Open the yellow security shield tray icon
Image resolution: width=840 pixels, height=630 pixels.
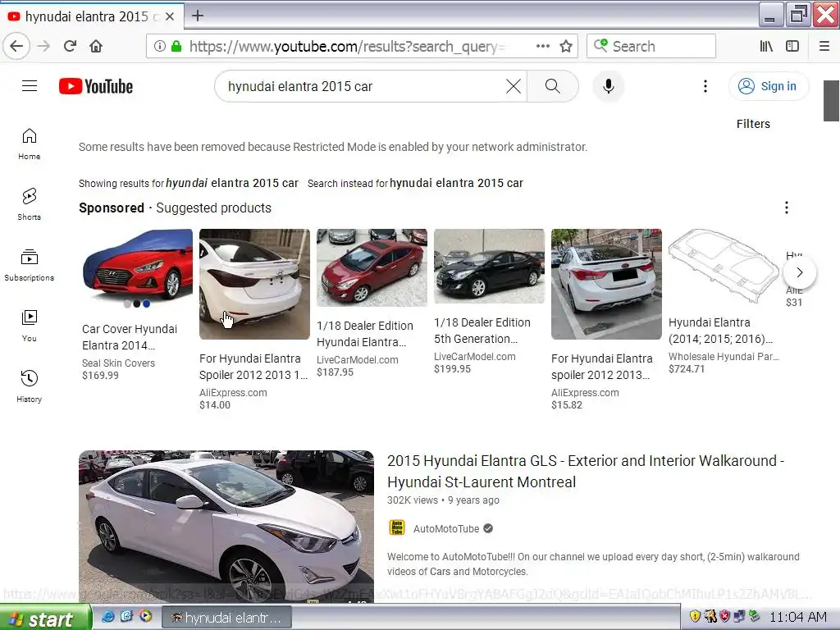[x=695, y=617]
